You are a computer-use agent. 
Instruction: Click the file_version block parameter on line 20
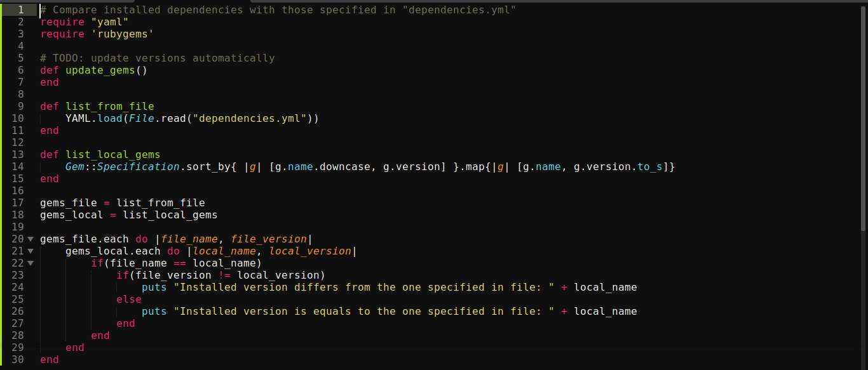coord(268,239)
